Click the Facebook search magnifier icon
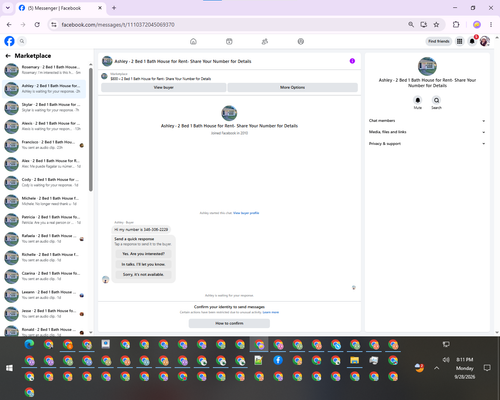The image size is (500, 400). (x=22, y=41)
